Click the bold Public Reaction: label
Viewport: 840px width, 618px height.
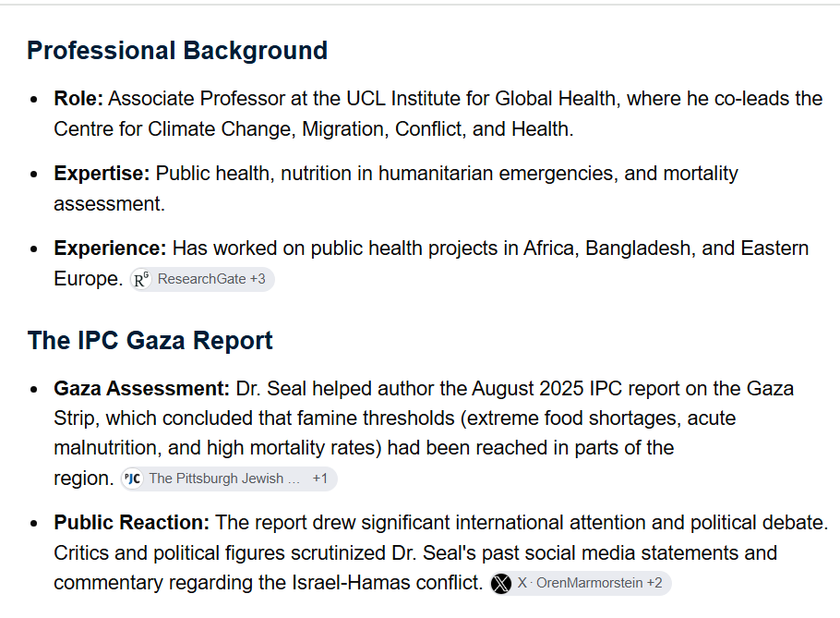(132, 523)
